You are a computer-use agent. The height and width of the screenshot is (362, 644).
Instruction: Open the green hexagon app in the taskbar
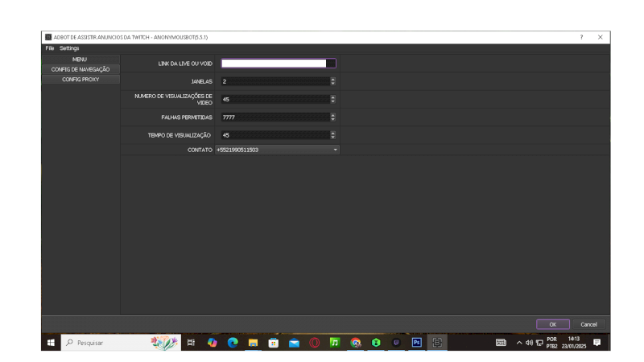[x=376, y=343]
